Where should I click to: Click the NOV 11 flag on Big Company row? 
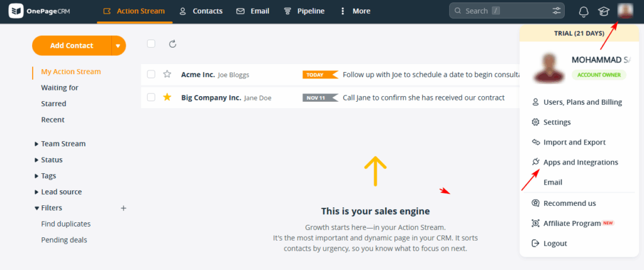(320, 98)
